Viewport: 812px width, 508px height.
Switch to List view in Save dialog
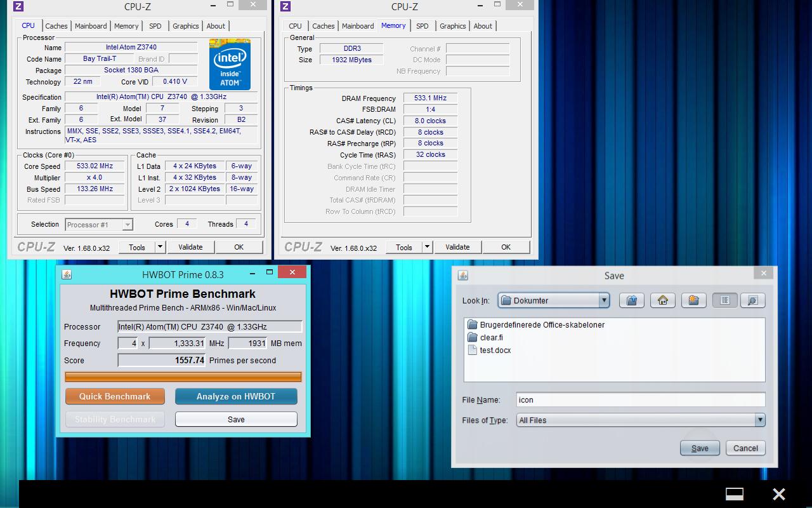click(725, 300)
